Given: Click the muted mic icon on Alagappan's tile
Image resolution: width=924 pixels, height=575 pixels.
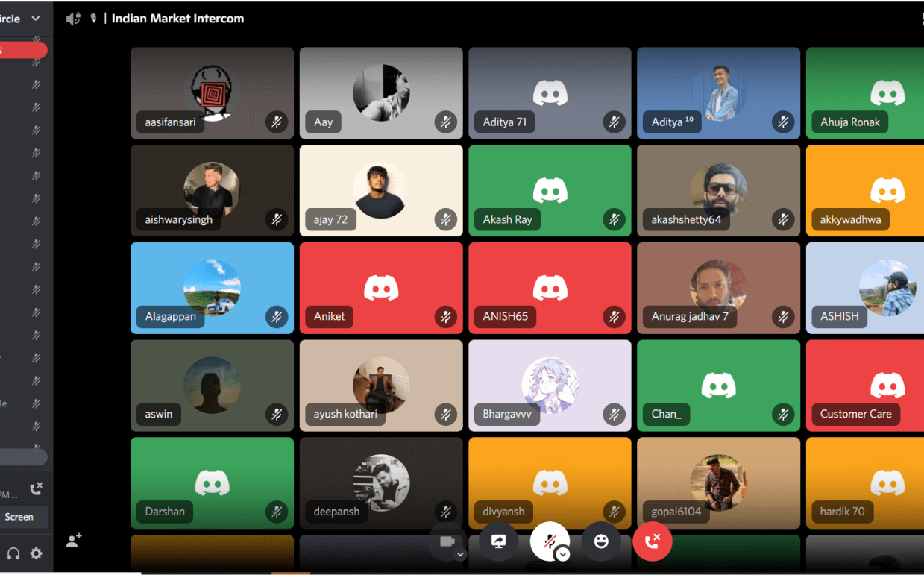Looking at the screenshot, I should [277, 316].
